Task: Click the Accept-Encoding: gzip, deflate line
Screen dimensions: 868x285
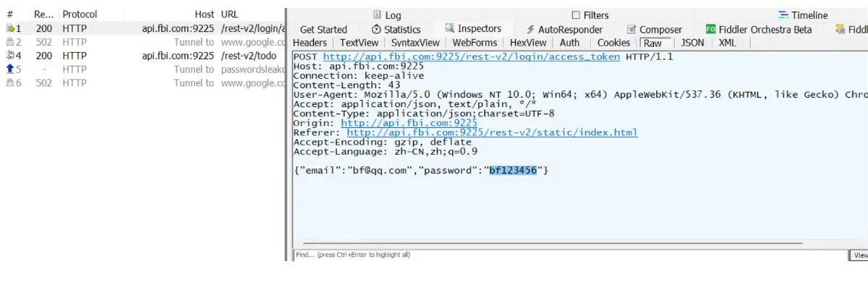Action: pos(383,142)
